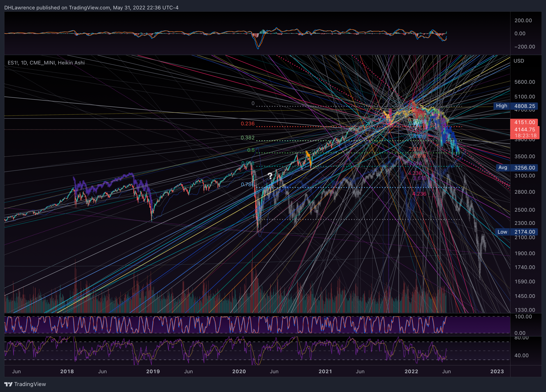Screen dimensions: 546x392
Task: Click the 2019 time axis label
Action: tap(153, 371)
